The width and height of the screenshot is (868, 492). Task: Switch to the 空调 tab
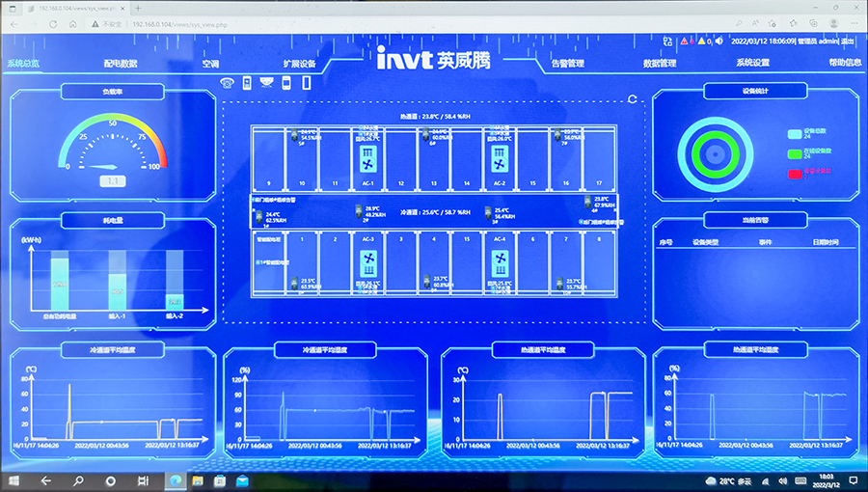click(210, 64)
